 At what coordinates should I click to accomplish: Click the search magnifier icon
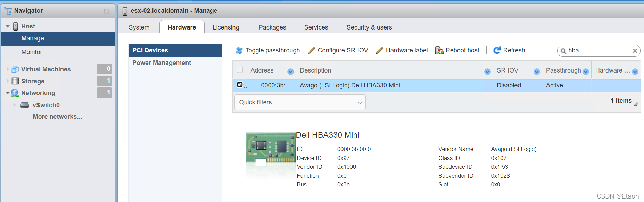click(x=563, y=51)
